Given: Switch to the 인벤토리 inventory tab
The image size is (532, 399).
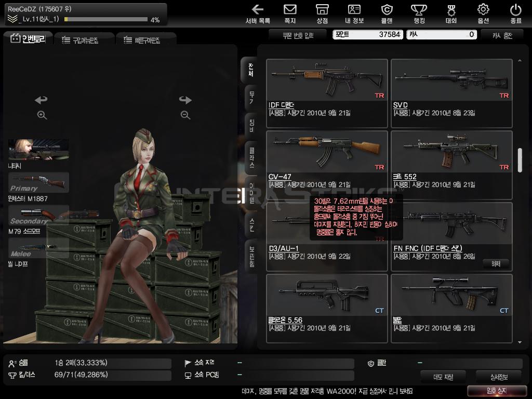Looking at the screenshot, I should pos(28,39).
